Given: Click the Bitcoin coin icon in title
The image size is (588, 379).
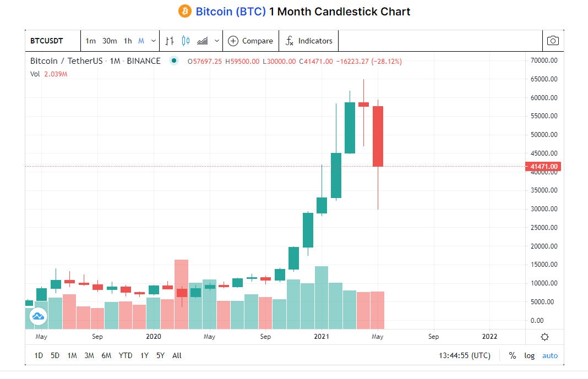Looking at the screenshot, I should 184,11.
